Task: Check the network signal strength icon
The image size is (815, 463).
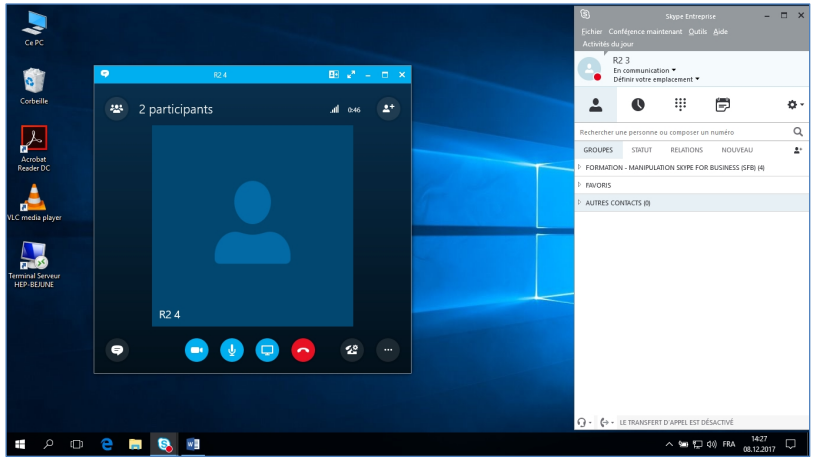Action: pyautogui.click(x=335, y=109)
